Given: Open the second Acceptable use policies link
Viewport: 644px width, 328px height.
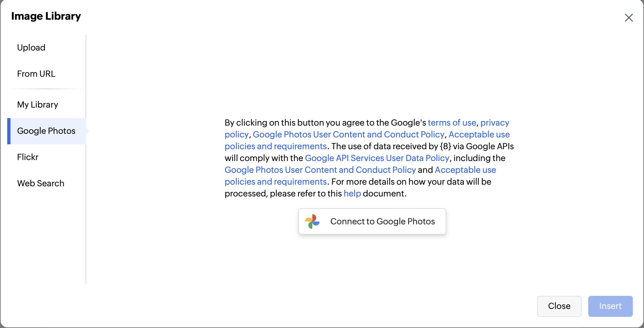Looking at the screenshot, I should coord(465,170).
